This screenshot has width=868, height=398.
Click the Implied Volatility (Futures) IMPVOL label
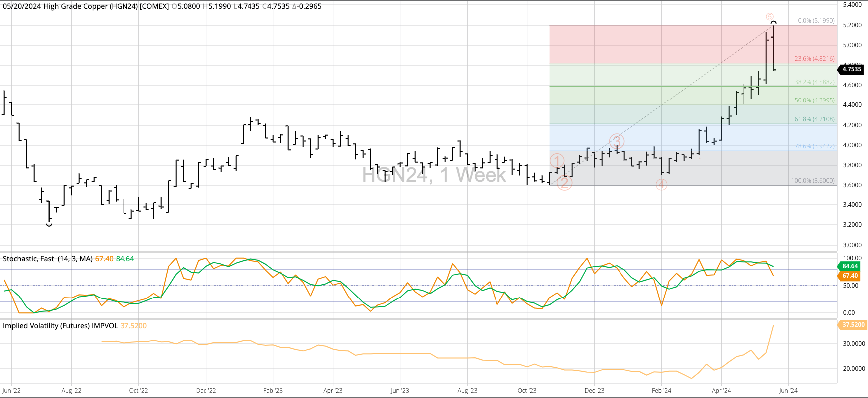(60, 326)
